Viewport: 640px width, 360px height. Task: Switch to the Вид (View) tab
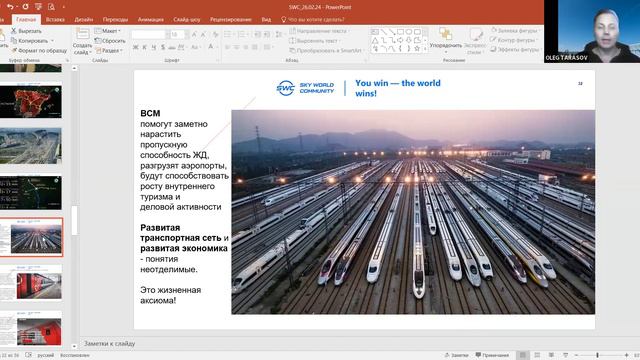[x=266, y=20]
